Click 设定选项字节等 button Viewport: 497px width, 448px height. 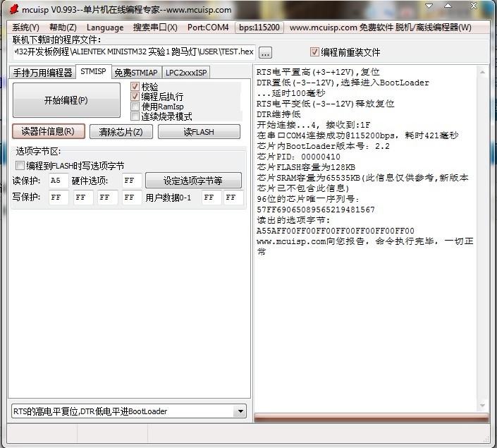193,181
